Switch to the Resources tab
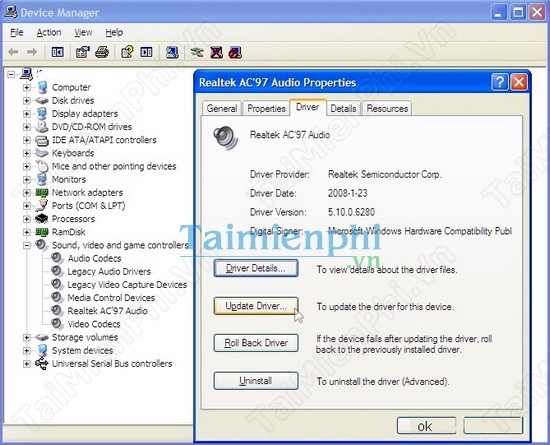Viewport: 550px width, 445px height. pyautogui.click(x=387, y=109)
